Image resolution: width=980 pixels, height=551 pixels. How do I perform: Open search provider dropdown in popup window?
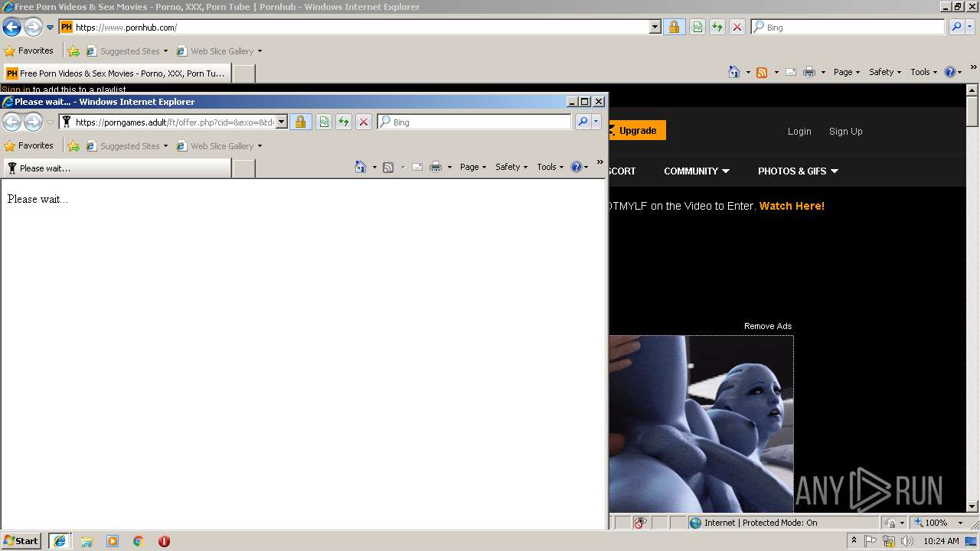(x=596, y=122)
